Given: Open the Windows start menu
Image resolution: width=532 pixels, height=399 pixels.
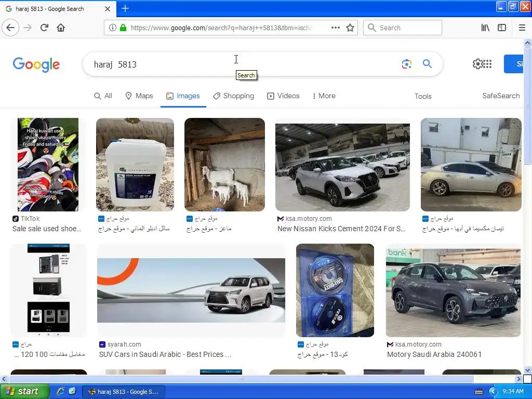Looking at the screenshot, I should pyautogui.click(x=24, y=391).
